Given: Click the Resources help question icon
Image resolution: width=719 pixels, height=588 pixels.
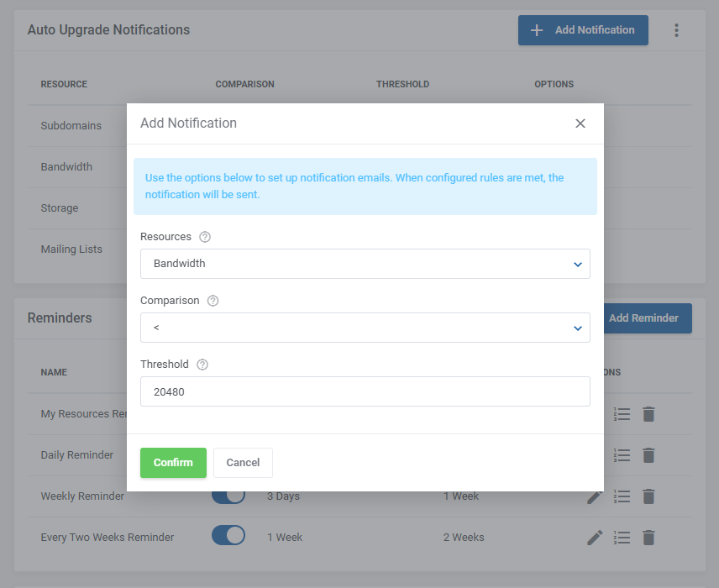Looking at the screenshot, I should coord(204,237).
